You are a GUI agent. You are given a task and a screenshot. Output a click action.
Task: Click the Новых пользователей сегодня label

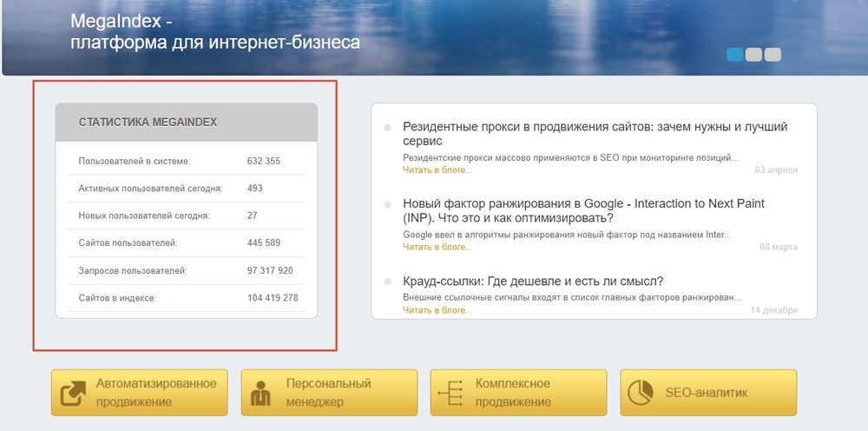pyautogui.click(x=144, y=215)
